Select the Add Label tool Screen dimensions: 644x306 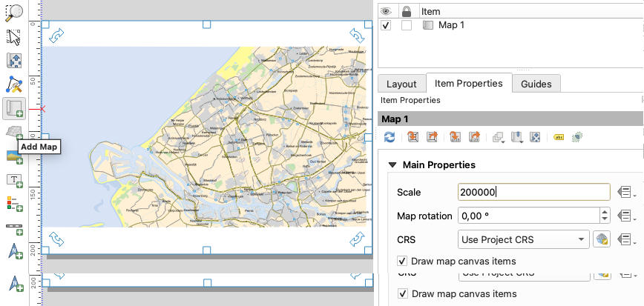[x=14, y=180]
